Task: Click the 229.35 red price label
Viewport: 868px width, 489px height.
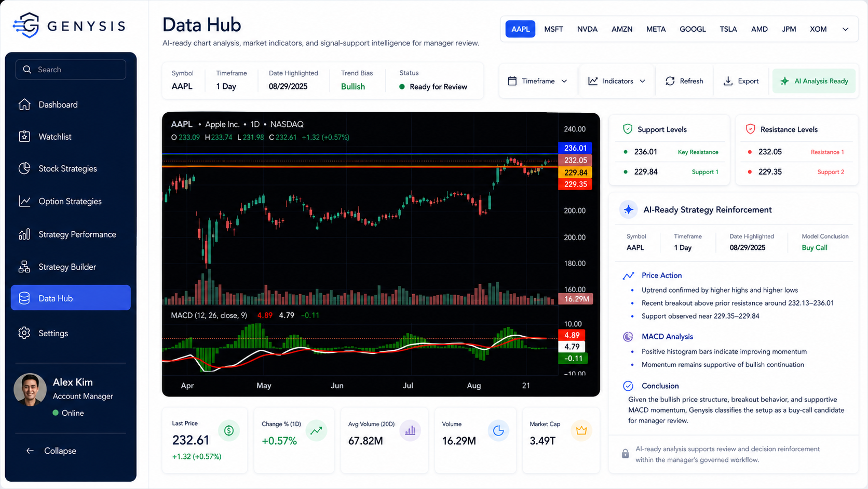Action: [x=575, y=184]
